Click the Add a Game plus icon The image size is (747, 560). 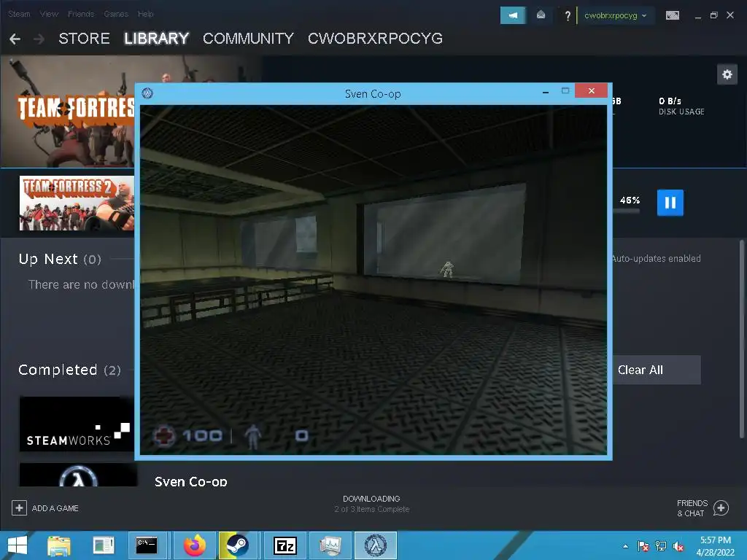(19, 508)
